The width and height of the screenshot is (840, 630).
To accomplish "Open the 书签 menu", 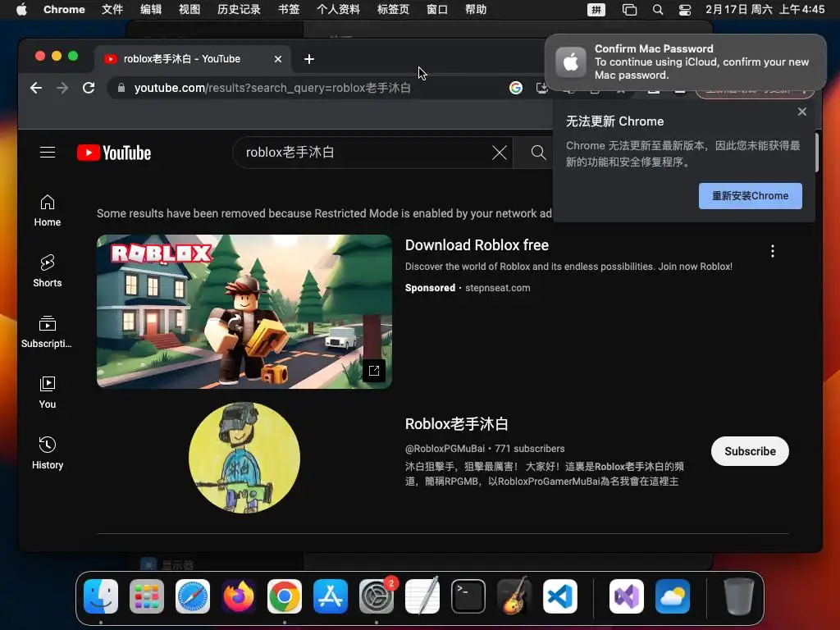I will (x=289, y=9).
